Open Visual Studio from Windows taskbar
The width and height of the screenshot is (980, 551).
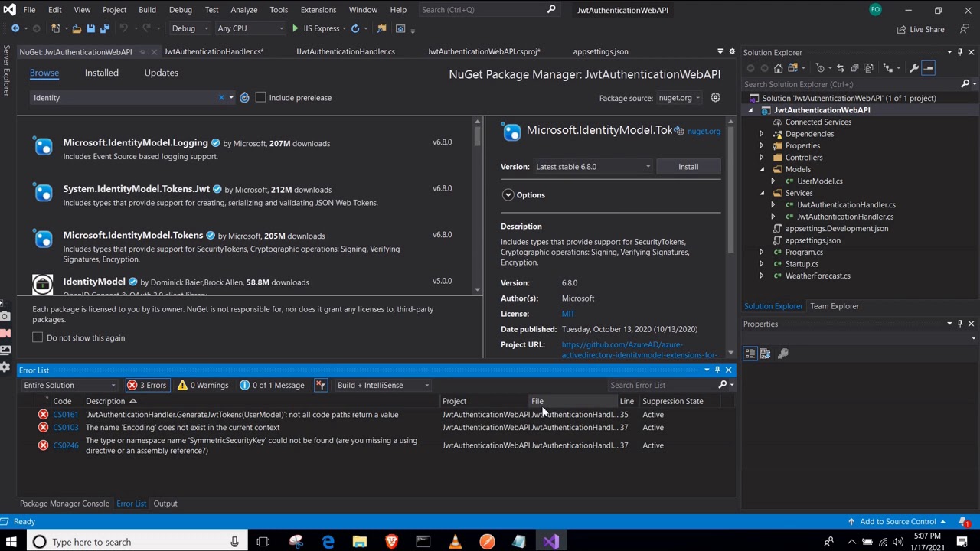[552, 542]
